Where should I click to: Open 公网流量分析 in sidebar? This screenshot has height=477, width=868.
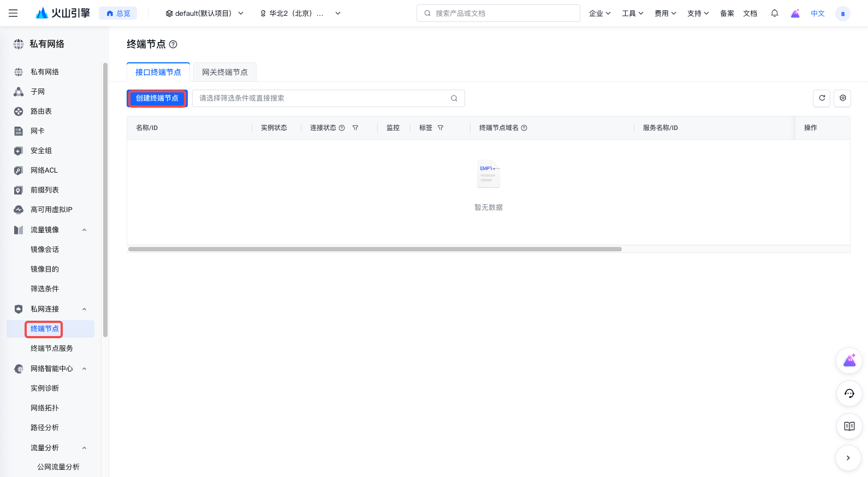coord(58,467)
